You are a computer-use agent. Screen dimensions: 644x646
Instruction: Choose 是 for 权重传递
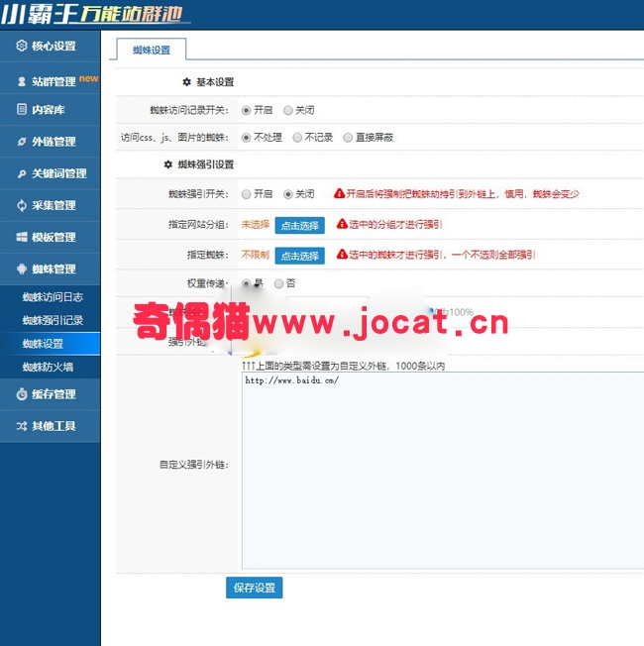[246, 283]
